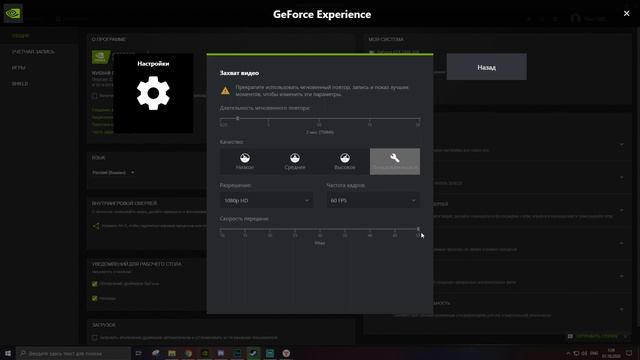Open the Настройки gear tile

(x=153, y=93)
